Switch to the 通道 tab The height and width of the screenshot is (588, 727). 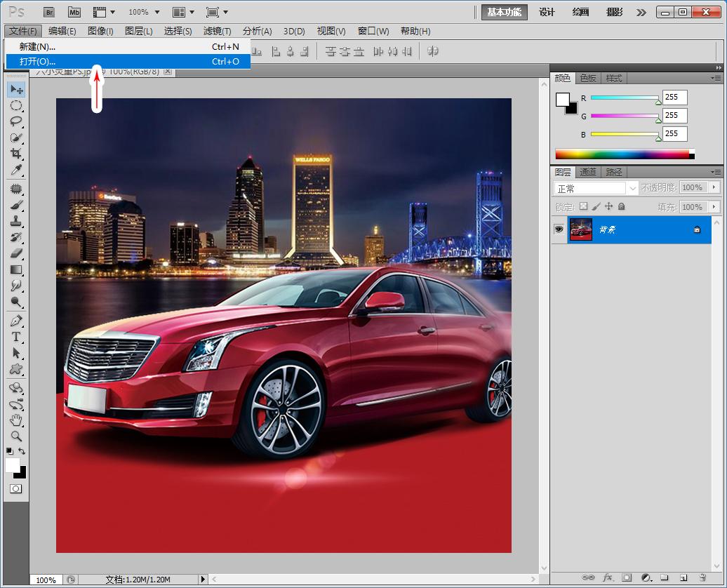point(588,172)
